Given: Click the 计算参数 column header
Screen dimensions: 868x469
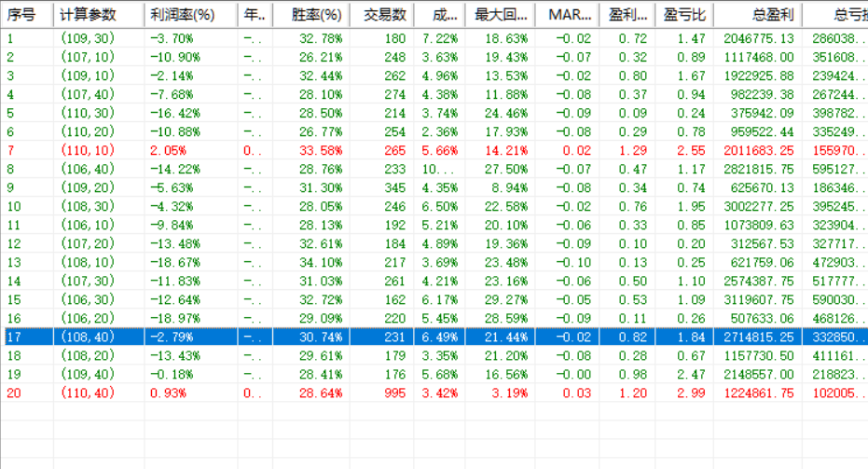Looking at the screenshot, I should (99, 15).
